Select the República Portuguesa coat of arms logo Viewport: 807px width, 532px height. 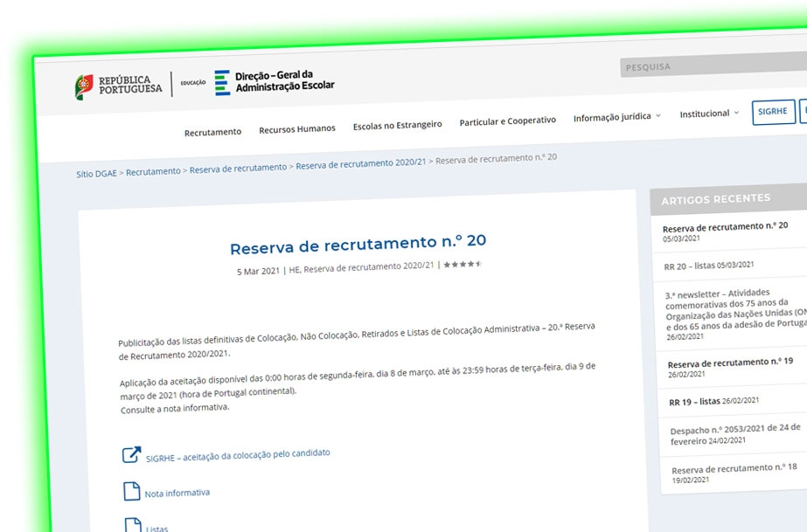click(85, 82)
